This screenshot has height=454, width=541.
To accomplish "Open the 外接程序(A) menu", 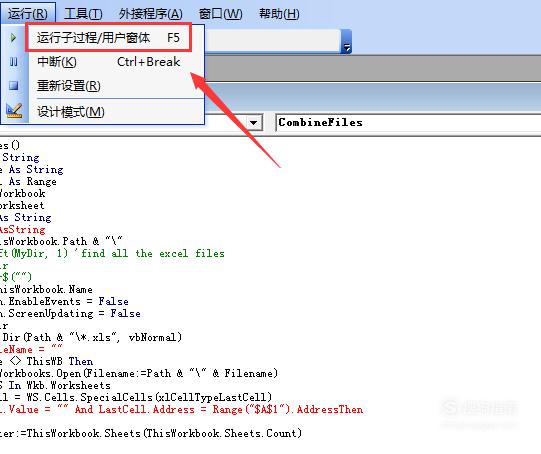I will click(150, 14).
